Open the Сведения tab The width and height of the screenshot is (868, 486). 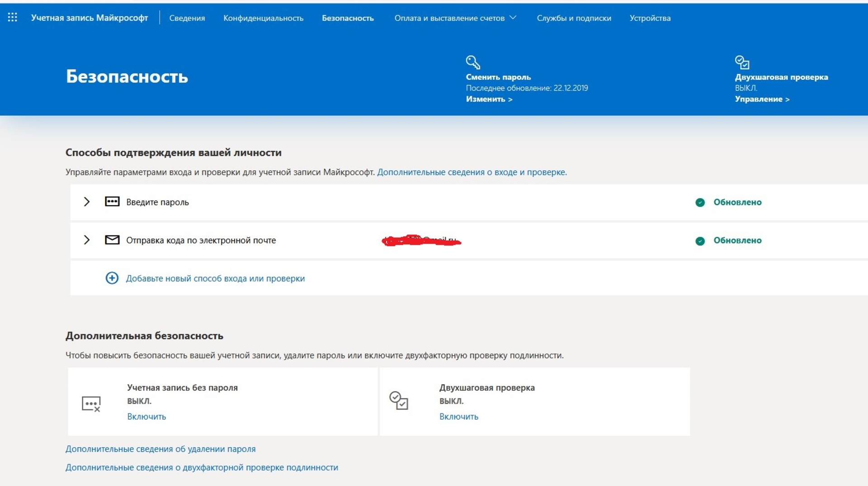[187, 18]
